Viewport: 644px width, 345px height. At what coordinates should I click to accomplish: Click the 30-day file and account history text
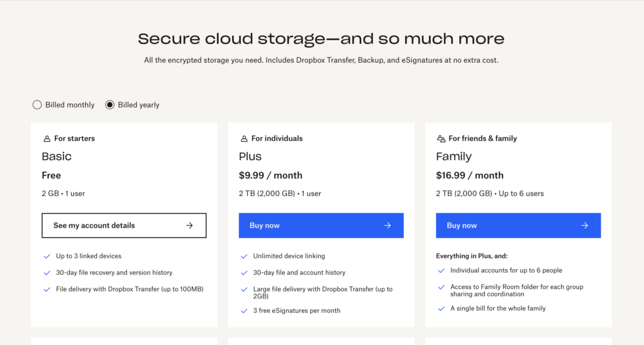(x=299, y=272)
